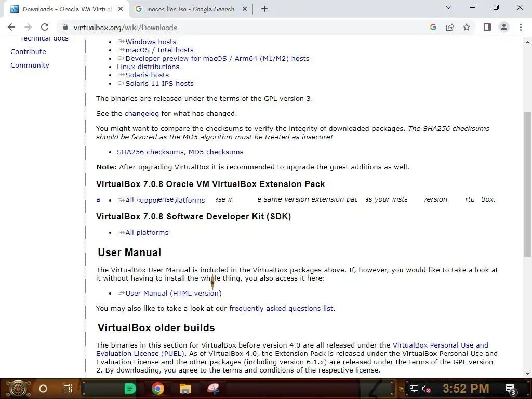The image size is (532, 399).
Task: Click the VirtualBox 7.0.8 Extension Pack heading
Action: pos(210,184)
